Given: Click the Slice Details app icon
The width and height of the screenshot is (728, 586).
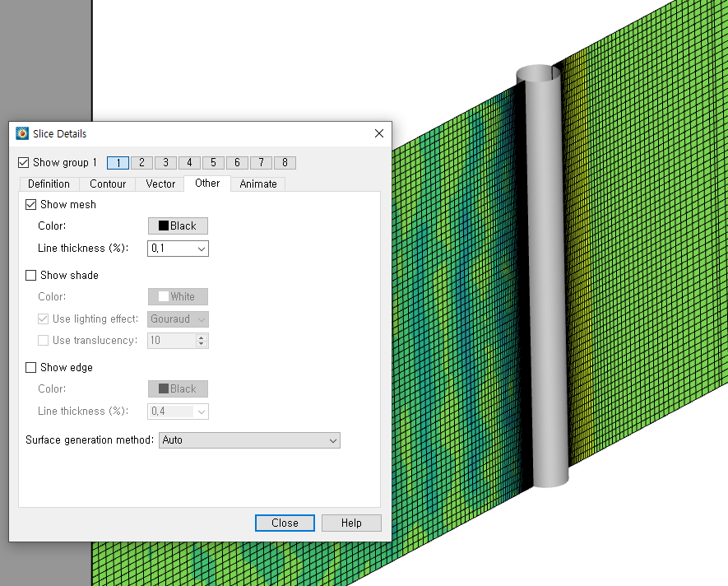Looking at the screenshot, I should click(x=22, y=133).
